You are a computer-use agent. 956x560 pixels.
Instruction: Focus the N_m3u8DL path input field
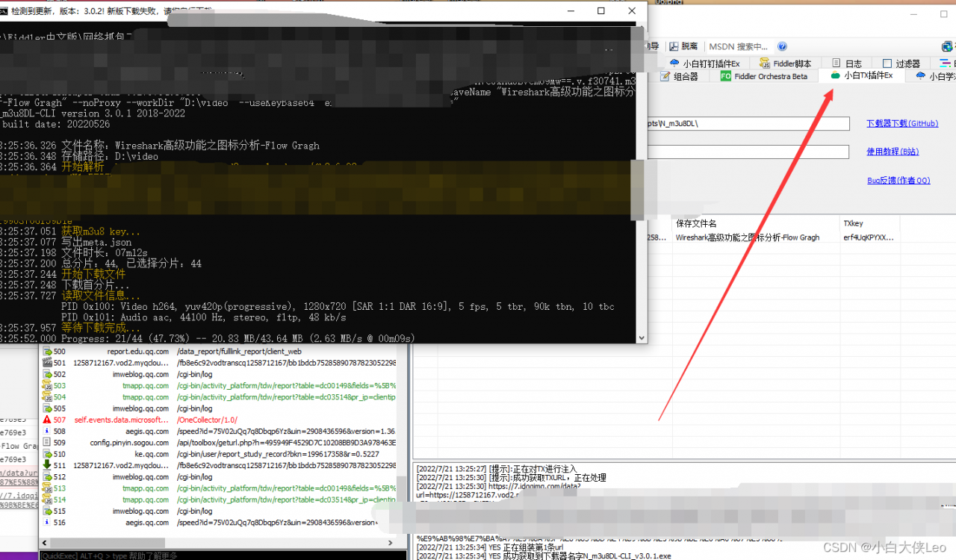coord(748,123)
